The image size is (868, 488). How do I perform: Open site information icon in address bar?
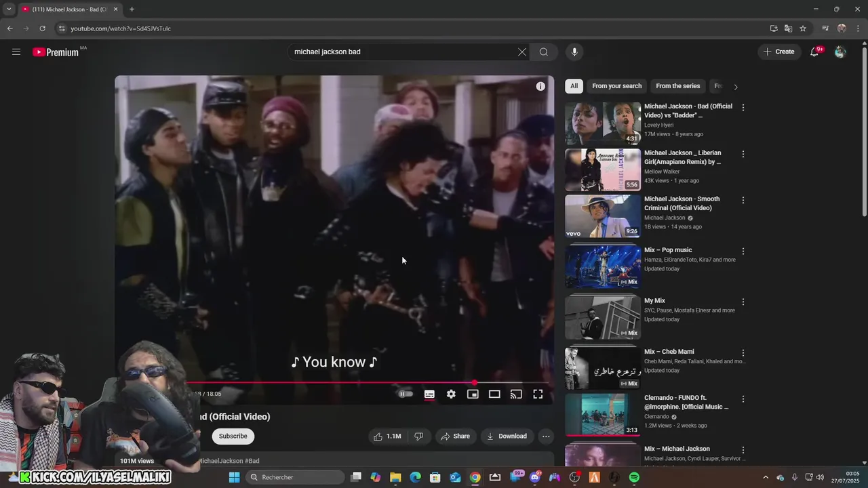[62, 28]
